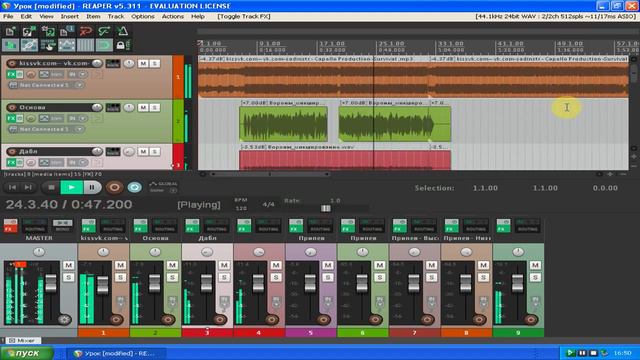Click the Record button in transport

pos(114,187)
